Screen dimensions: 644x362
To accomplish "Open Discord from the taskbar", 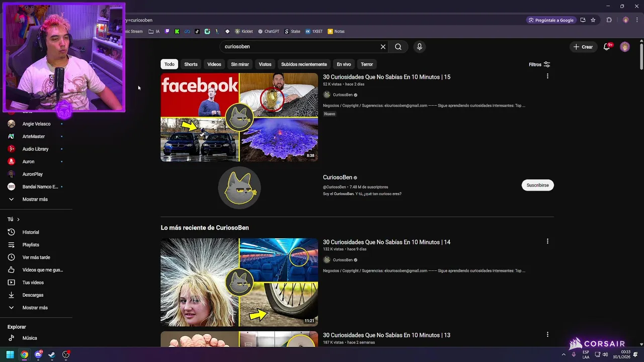I will [x=38, y=354].
